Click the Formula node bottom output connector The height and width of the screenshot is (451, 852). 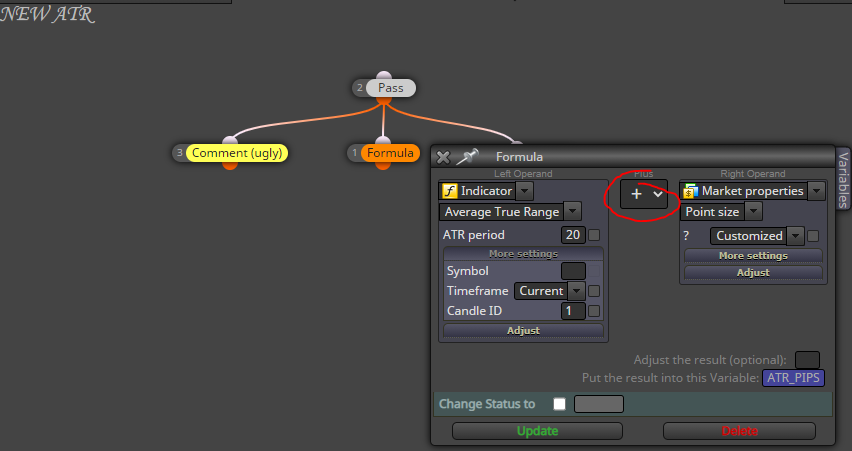tap(383, 165)
